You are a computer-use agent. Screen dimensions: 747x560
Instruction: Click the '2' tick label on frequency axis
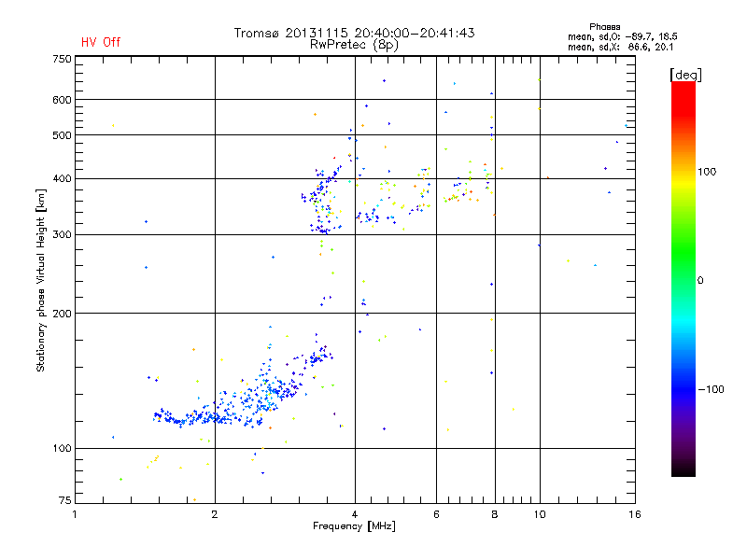[x=215, y=514]
